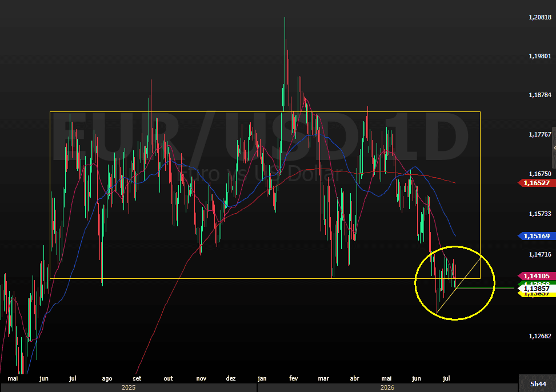Click the pink 1,14105 price tag

point(537,276)
